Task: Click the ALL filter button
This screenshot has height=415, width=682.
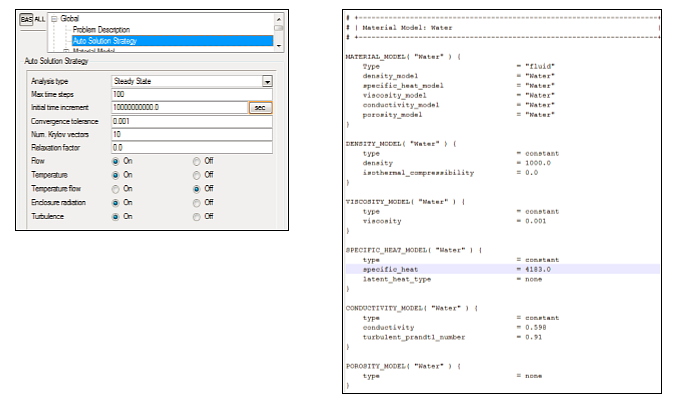Action: coord(40,19)
